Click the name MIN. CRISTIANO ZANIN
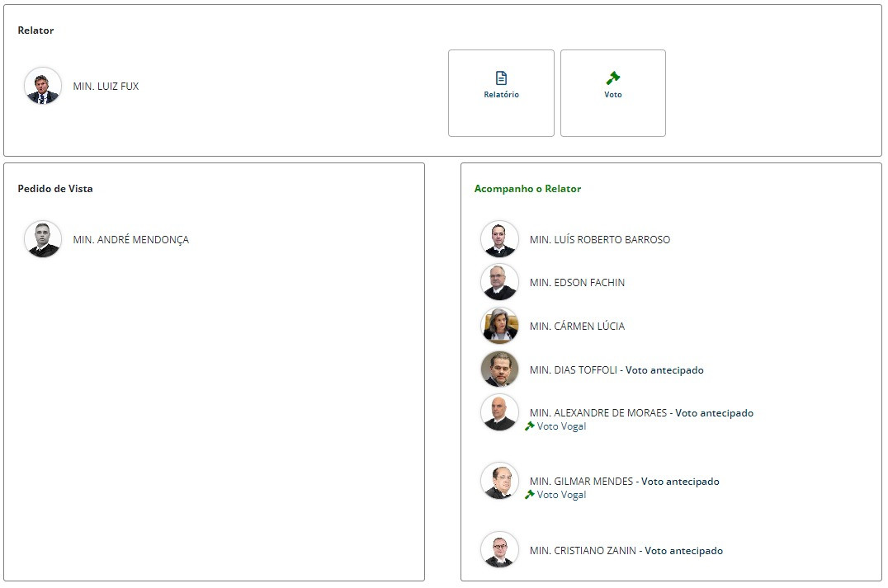The image size is (888, 588). [x=583, y=551]
